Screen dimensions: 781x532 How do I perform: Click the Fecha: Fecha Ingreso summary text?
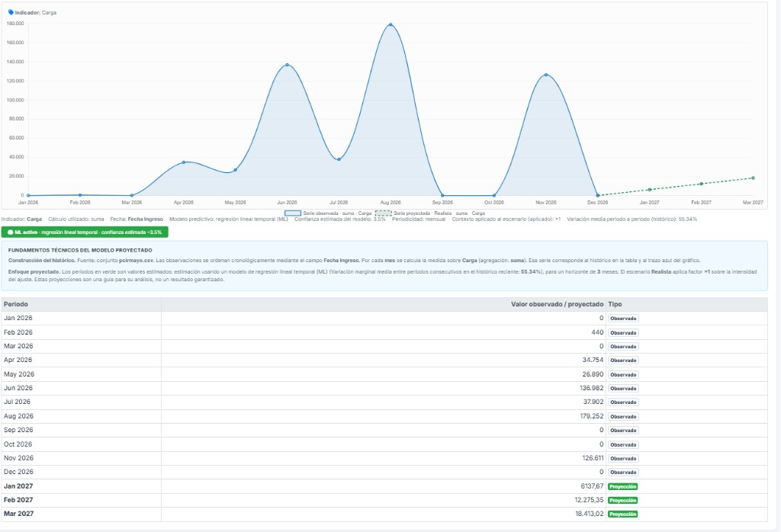pyautogui.click(x=137, y=219)
